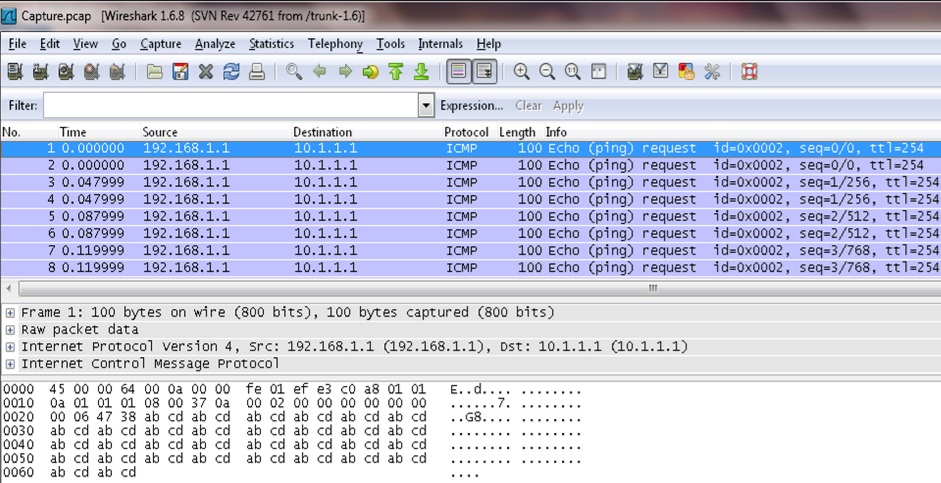Open the Capture menu
This screenshot has width=941, height=483.
[160, 44]
